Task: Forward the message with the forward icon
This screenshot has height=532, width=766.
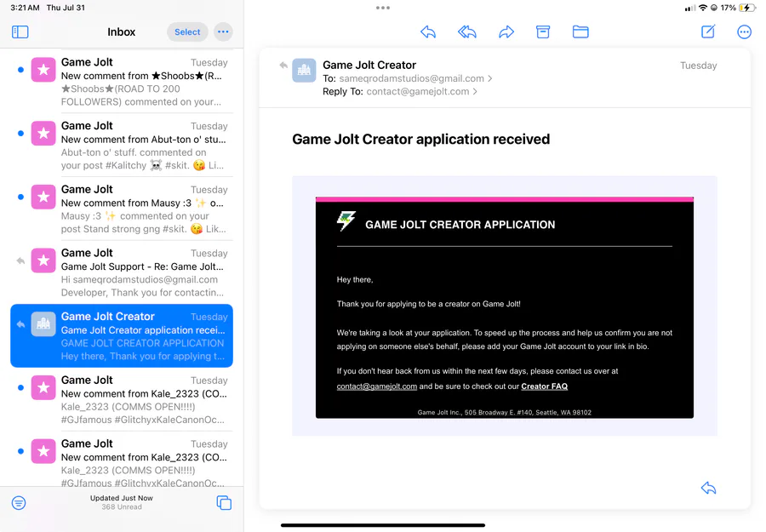Action: (x=506, y=31)
